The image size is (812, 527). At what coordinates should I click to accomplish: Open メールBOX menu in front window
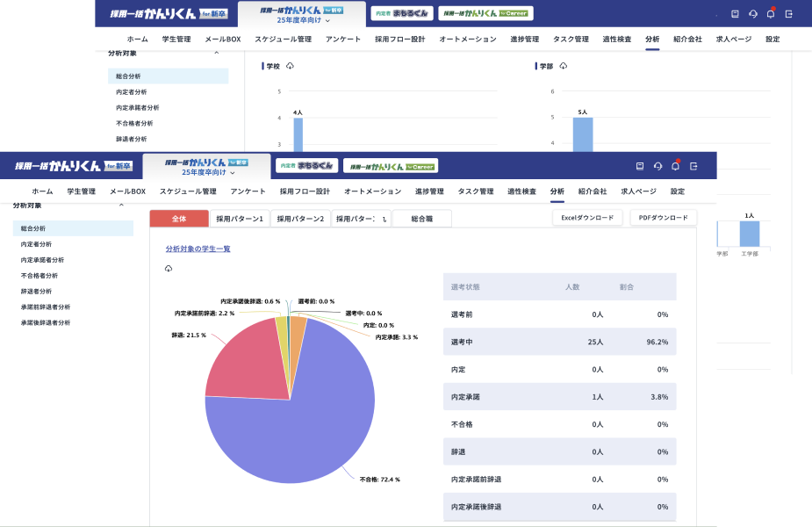pos(127,191)
